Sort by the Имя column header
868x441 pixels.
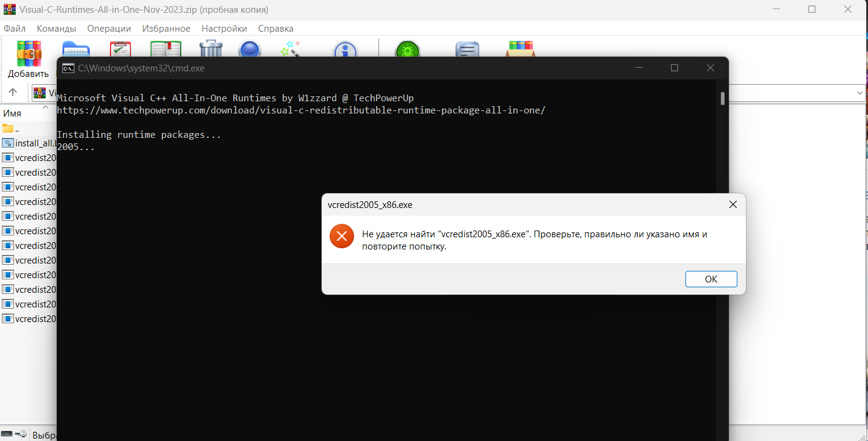[12, 113]
